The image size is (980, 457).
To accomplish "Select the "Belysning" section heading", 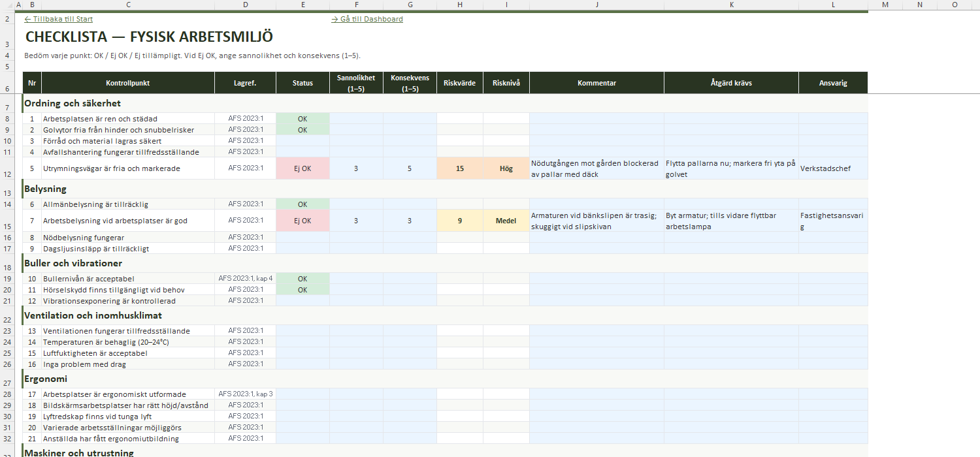I will pyautogui.click(x=45, y=189).
